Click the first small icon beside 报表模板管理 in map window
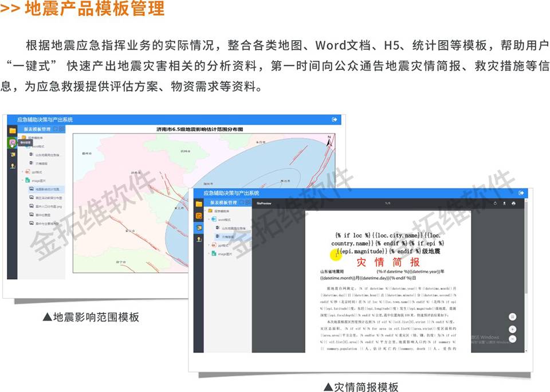The image size is (550, 392). point(56,129)
